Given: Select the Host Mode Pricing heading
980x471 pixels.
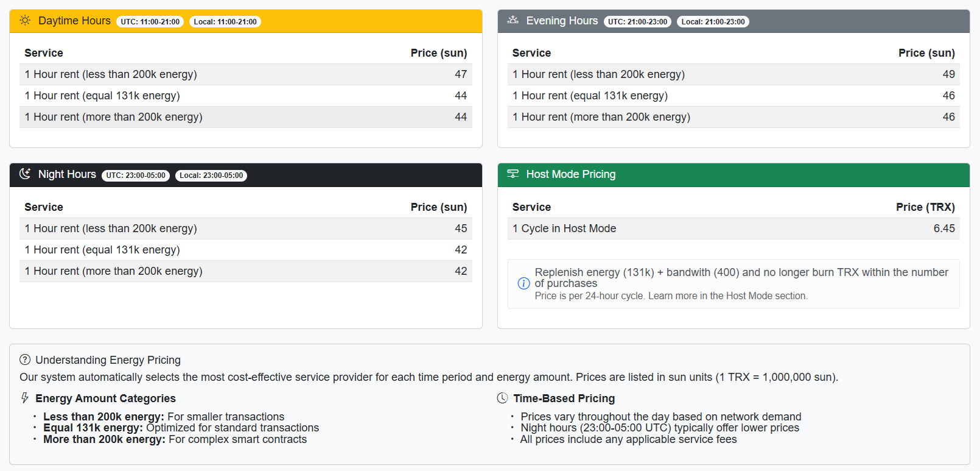Looking at the screenshot, I should tap(571, 174).
